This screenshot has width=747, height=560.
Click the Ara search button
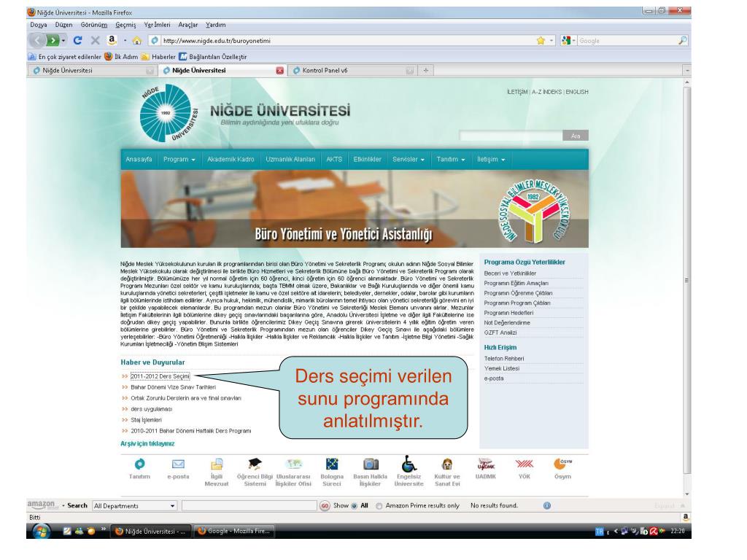(576, 136)
